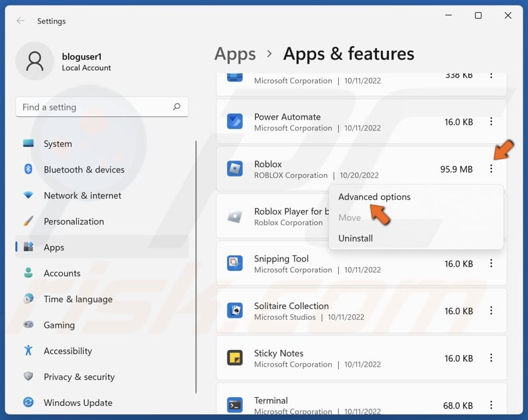Click the Privacy shield icon
This screenshot has height=420, width=528.
tap(28, 376)
